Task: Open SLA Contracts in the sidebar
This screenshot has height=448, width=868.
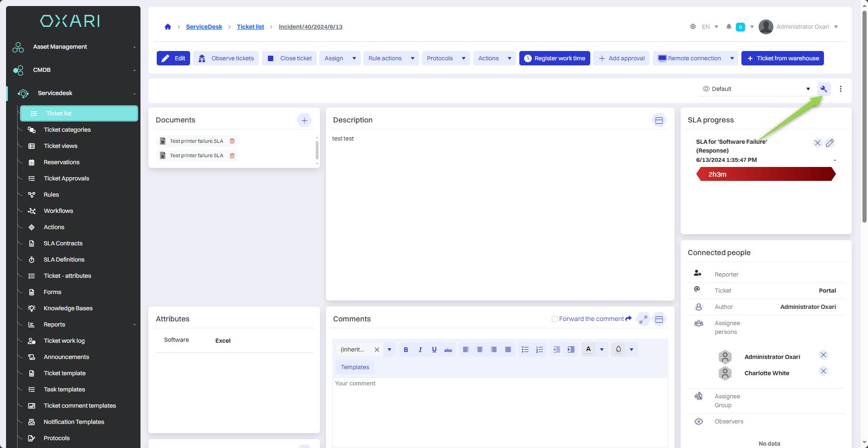Action: 63,243
